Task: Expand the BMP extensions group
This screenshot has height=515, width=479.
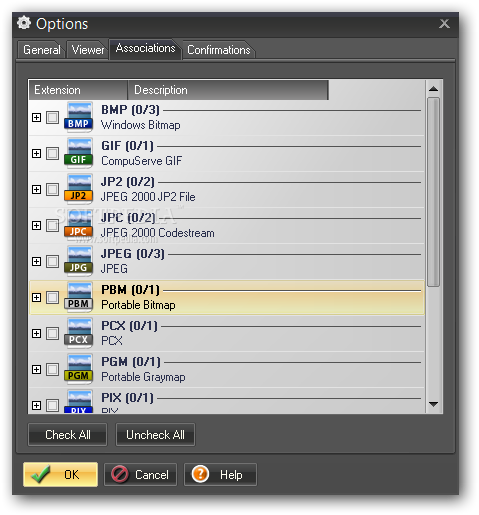Action: click(37, 117)
